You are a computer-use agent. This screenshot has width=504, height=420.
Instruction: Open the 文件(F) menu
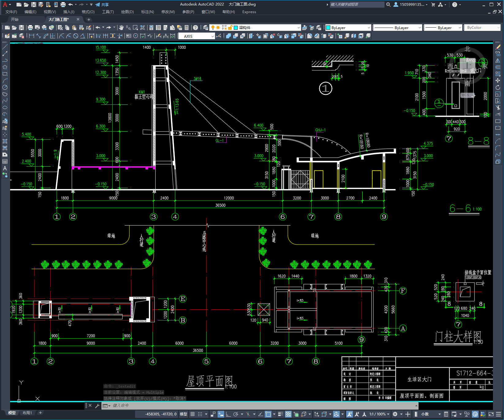tap(11, 12)
